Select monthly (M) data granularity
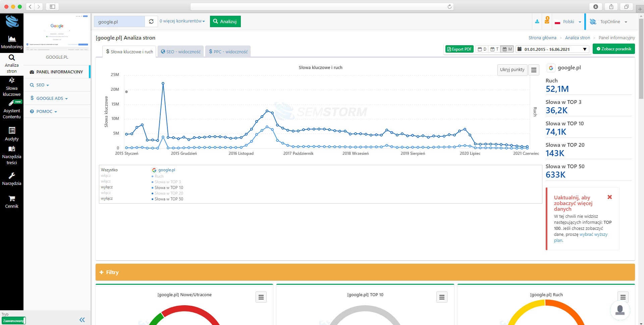 [x=507, y=49]
